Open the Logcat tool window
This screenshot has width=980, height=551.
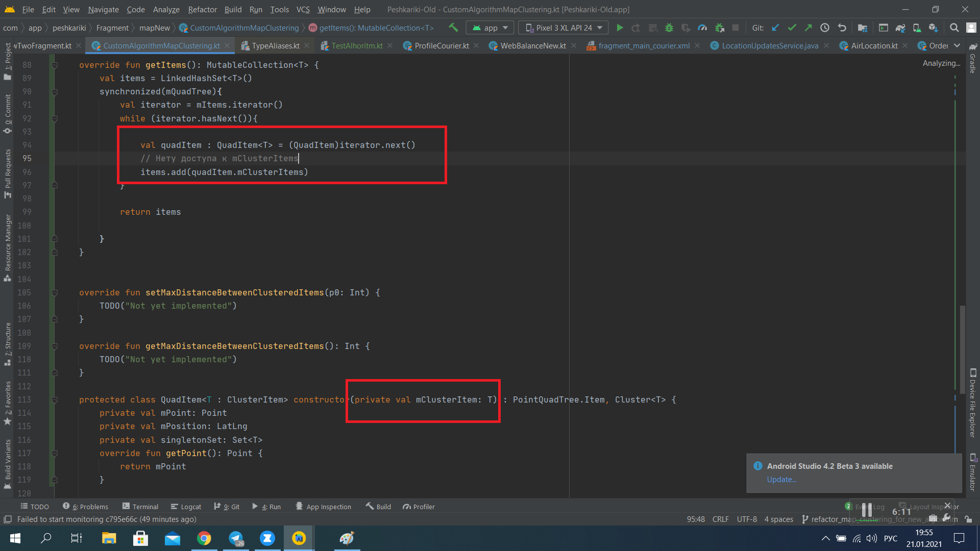pos(186,507)
